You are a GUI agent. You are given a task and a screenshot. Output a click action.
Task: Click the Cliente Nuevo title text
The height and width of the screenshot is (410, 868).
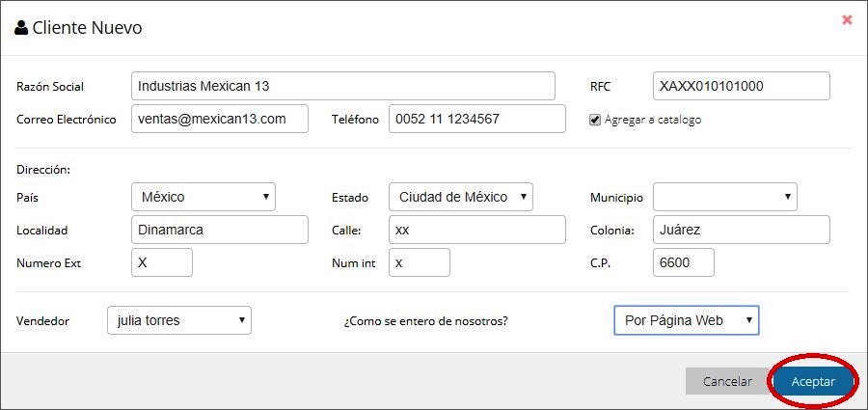[87, 28]
